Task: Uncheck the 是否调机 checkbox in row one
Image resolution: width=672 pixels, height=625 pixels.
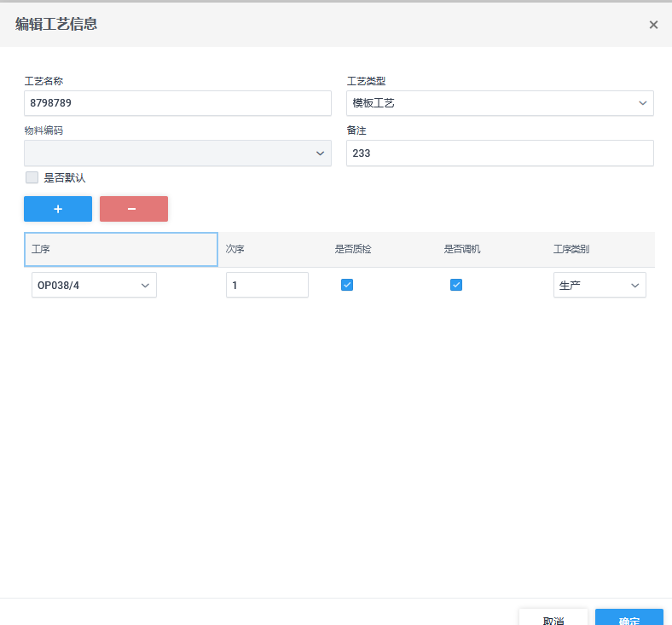Action: (456, 285)
